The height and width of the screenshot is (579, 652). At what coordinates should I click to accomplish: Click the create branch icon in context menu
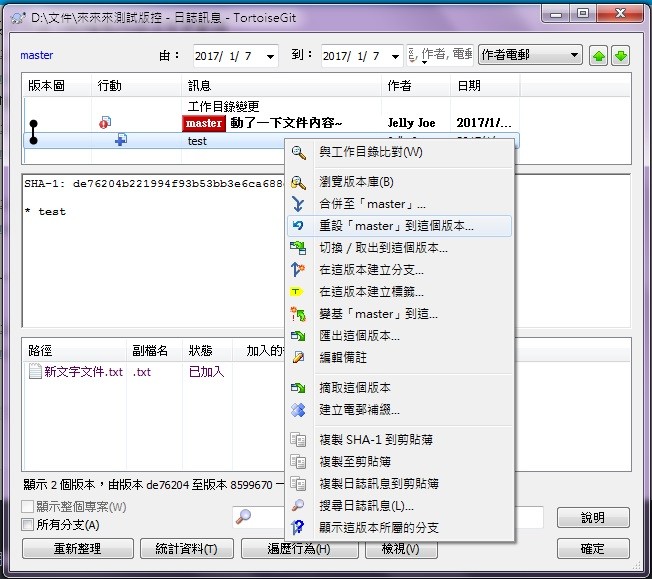[x=298, y=270]
